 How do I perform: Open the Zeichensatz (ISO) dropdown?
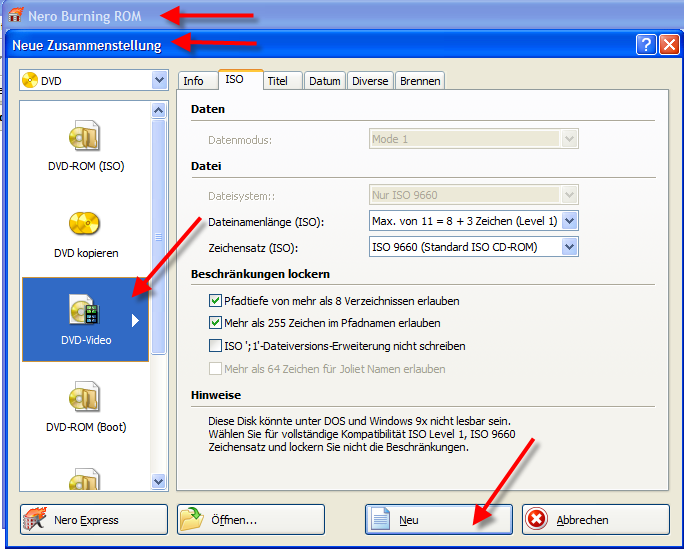[570, 247]
